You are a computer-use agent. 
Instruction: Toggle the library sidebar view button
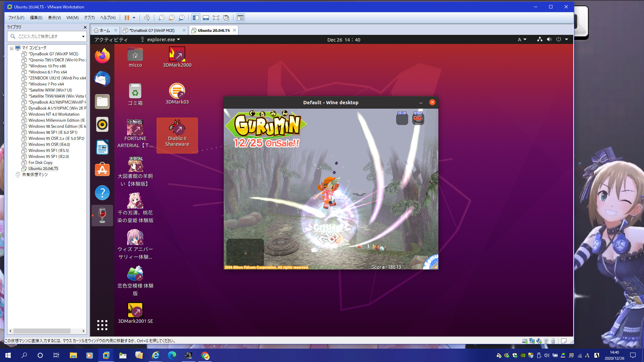[x=196, y=18]
